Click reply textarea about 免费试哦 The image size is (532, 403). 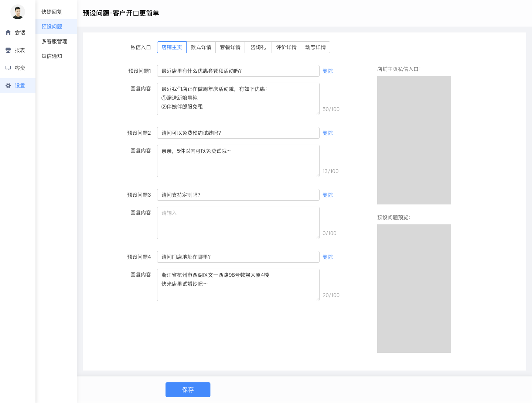(238, 161)
